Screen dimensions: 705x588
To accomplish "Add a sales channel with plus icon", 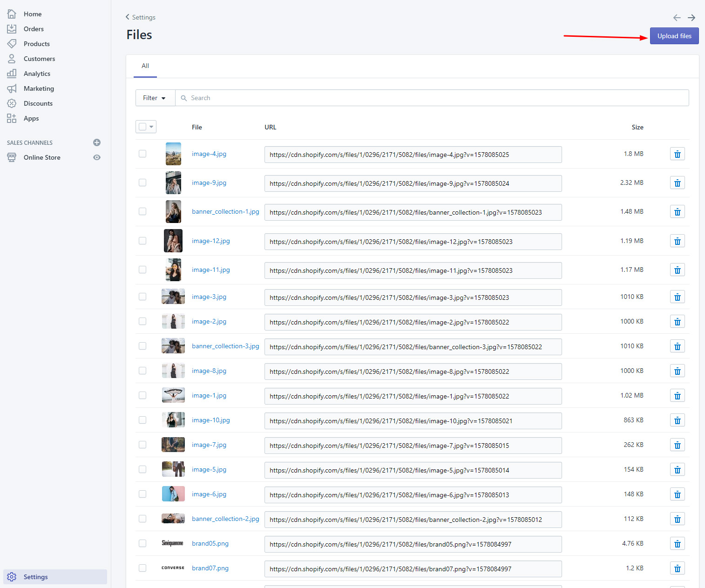I will pyautogui.click(x=97, y=142).
